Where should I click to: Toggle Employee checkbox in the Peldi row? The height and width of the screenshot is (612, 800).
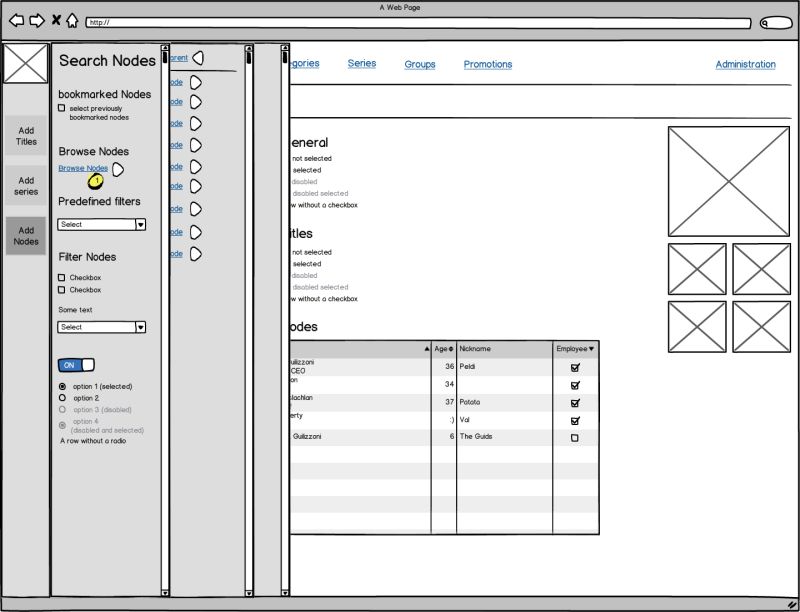pos(575,367)
